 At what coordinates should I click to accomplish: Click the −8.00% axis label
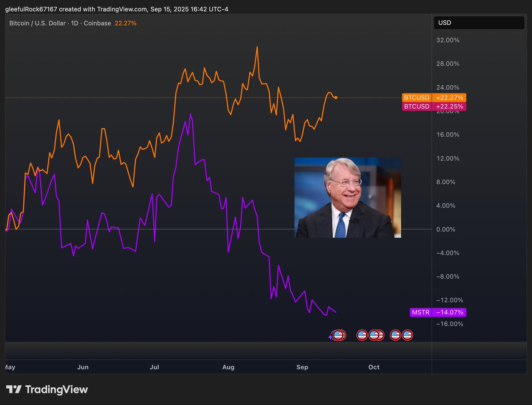(447, 276)
